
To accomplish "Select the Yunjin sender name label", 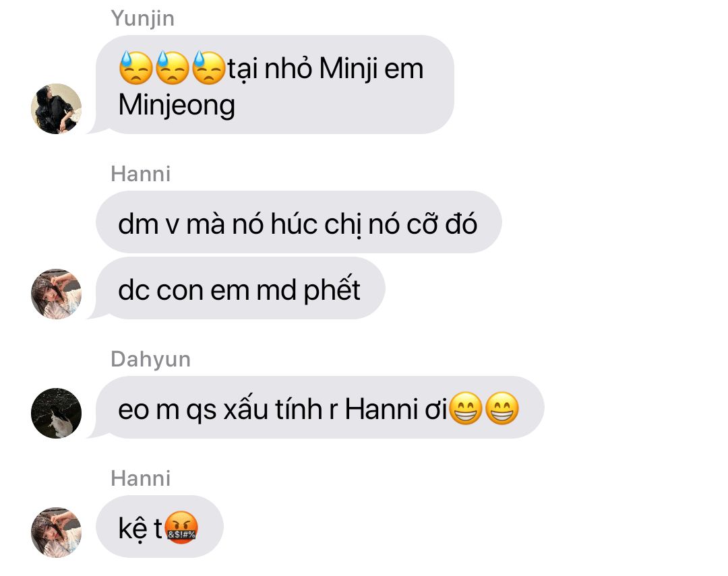I will tap(142, 19).
